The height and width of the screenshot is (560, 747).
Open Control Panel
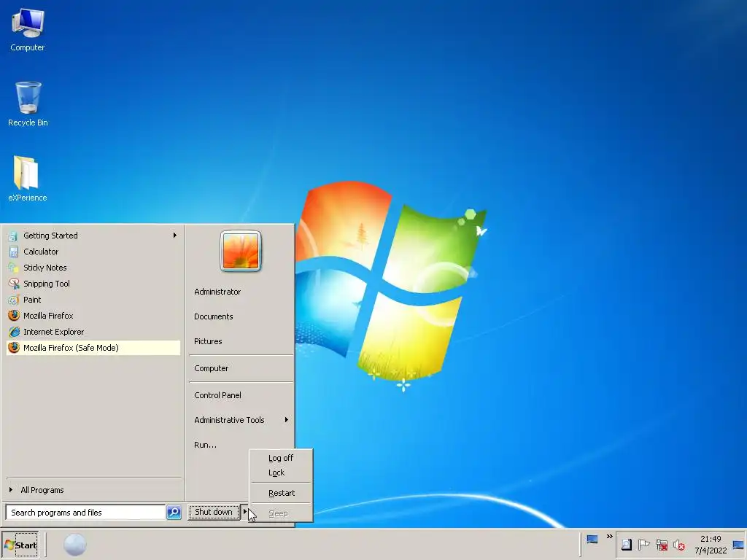pos(217,395)
